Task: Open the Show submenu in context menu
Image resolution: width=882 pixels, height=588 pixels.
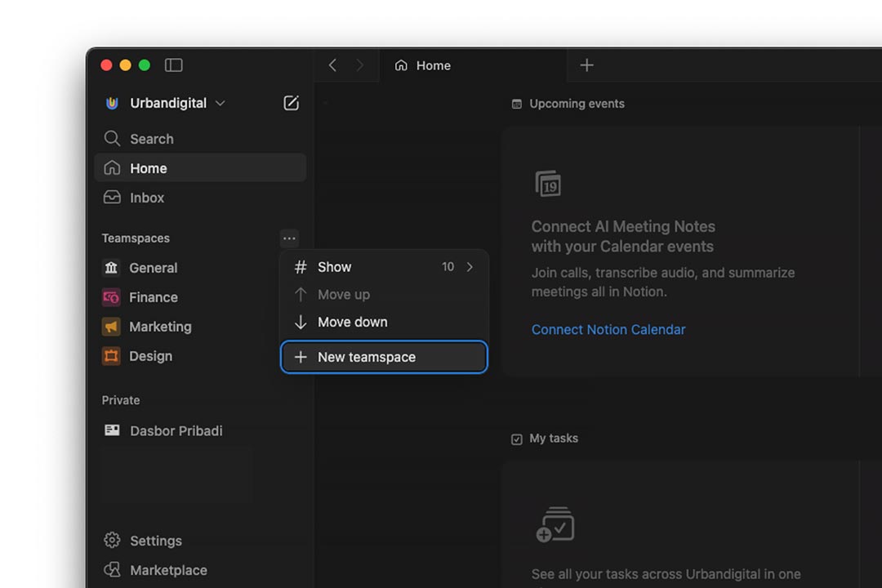Action: point(384,267)
